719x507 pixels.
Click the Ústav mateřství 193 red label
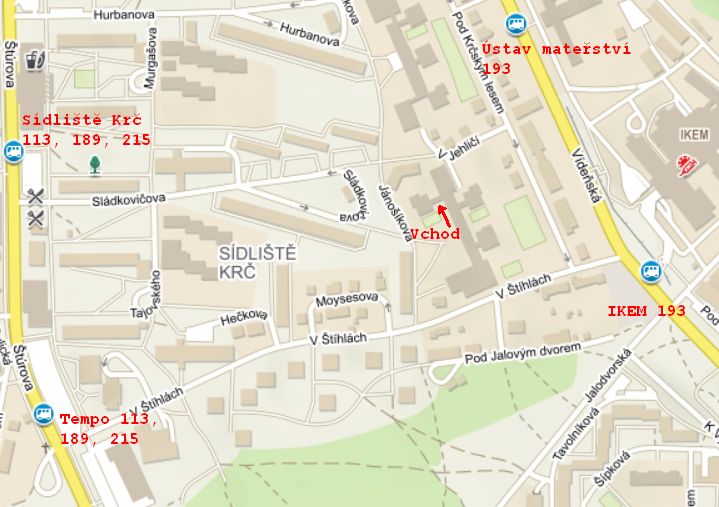[x=555, y=58]
